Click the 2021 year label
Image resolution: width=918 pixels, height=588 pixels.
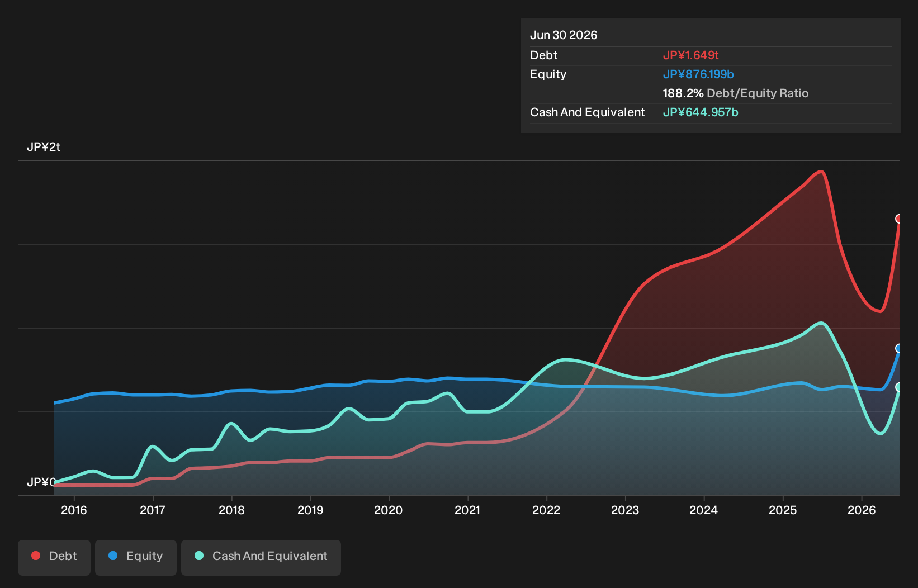[x=467, y=510]
